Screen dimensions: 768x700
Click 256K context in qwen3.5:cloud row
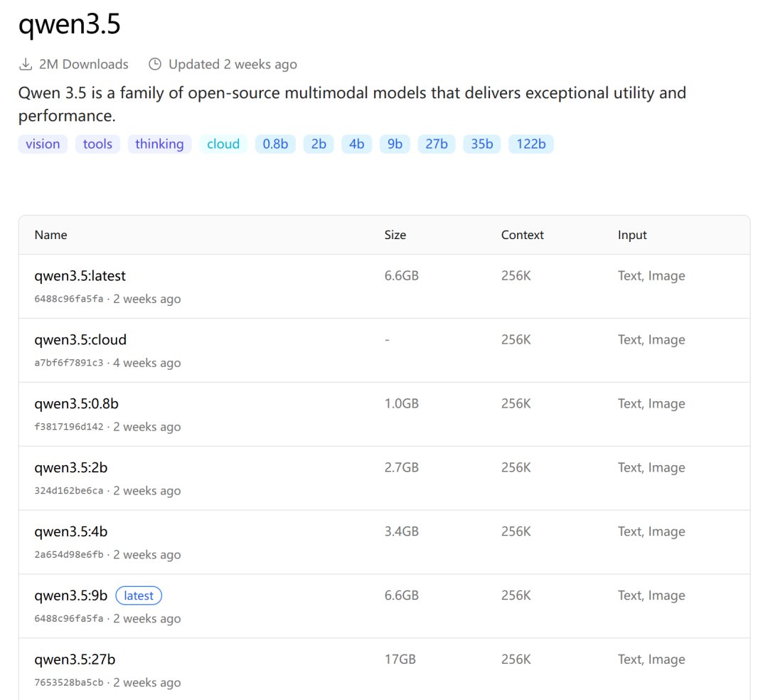(x=516, y=339)
